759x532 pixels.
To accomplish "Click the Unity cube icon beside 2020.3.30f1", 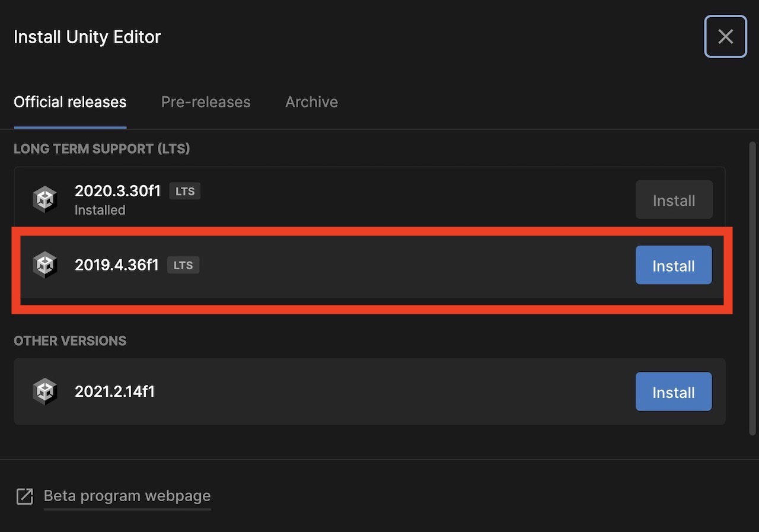I will pyautogui.click(x=45, y=199).
